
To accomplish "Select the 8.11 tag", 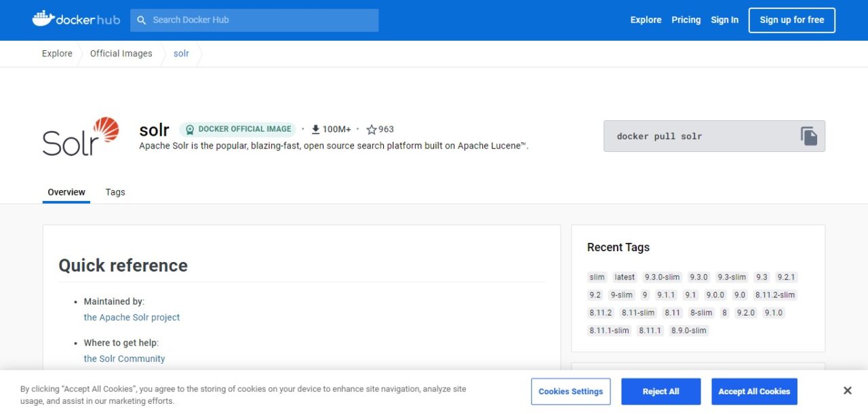I will (672, 313).
